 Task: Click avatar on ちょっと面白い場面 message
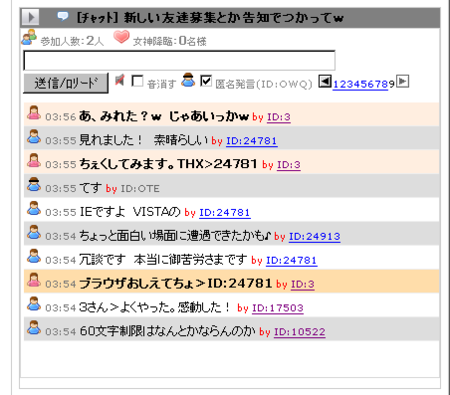click(x=34, y=232)
